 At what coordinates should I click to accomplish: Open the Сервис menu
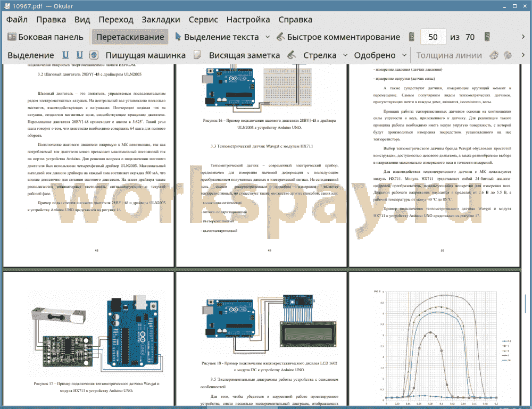pos(203,20)
